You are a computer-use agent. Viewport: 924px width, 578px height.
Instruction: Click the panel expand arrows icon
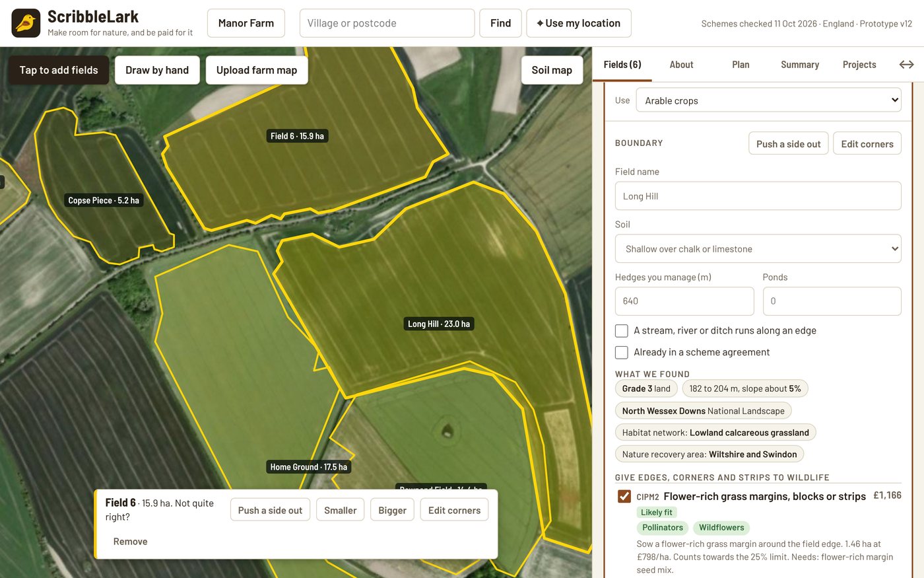906,64
